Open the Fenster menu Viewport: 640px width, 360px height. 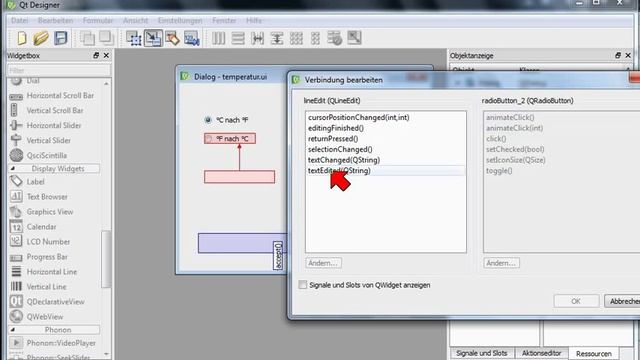224,20
